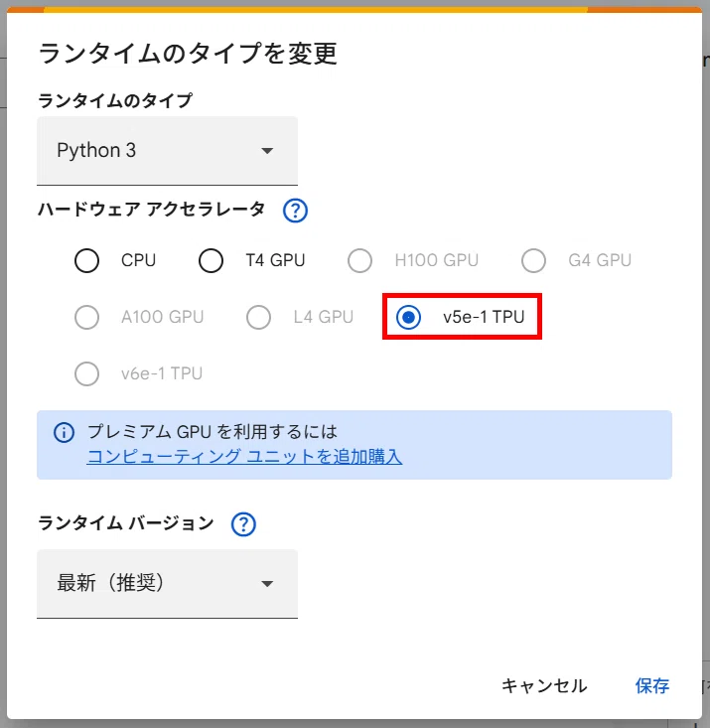Choose the G4 GPU radio option

click(x=533, y=260)
